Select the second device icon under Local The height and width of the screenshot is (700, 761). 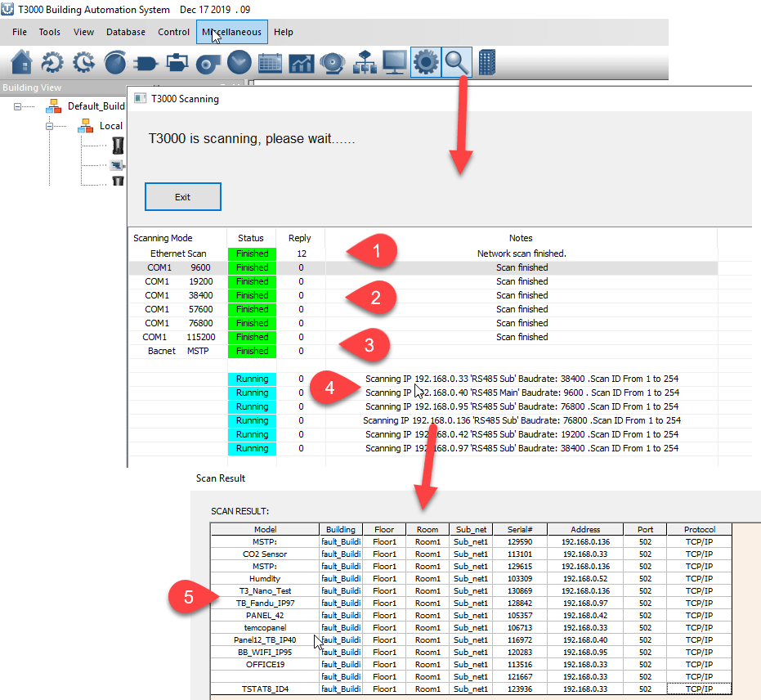117,165
